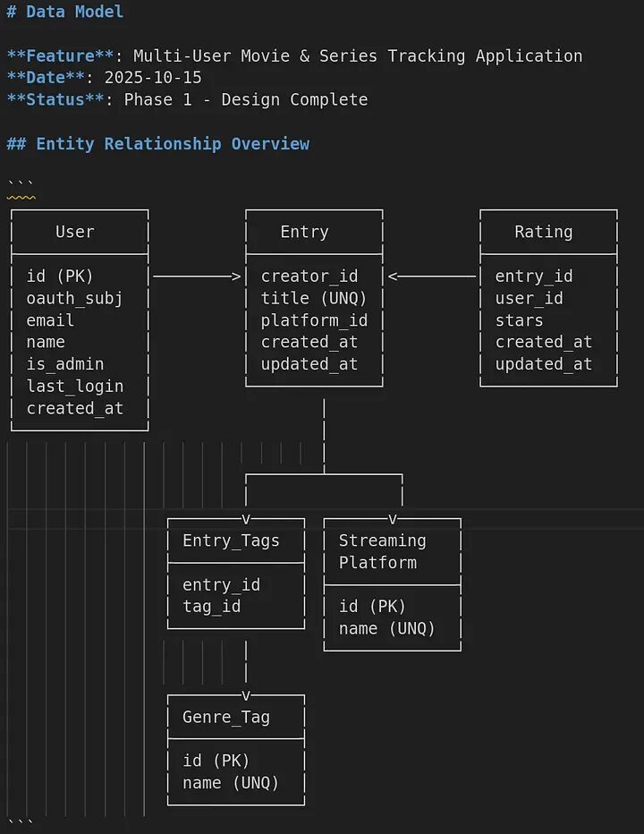Viewport: 644px width, 834px height.
Task: Click 'stars' field
Action: point(519,320)
